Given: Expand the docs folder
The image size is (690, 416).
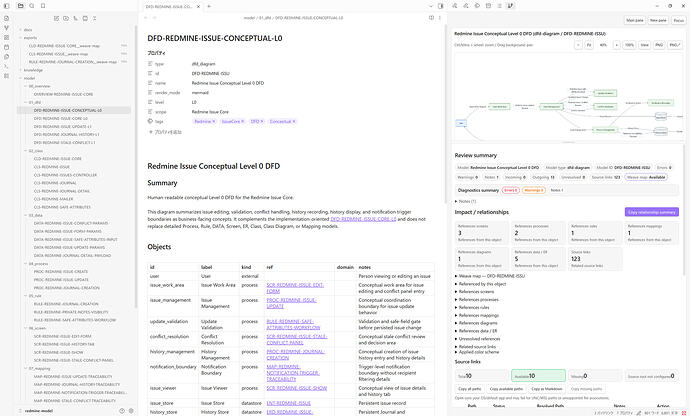Looking at the screenshot, I should pyautogui.click(x=26, y=29).
